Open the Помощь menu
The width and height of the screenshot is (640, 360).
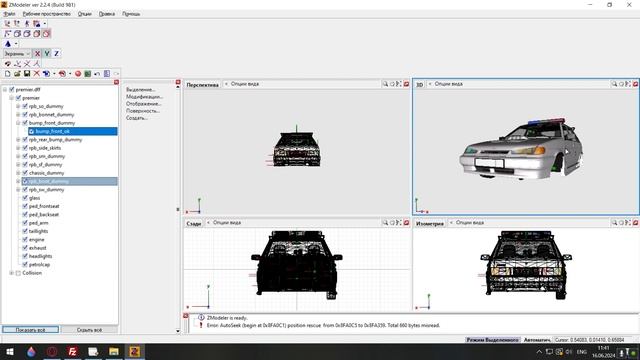tap(131, 14)
